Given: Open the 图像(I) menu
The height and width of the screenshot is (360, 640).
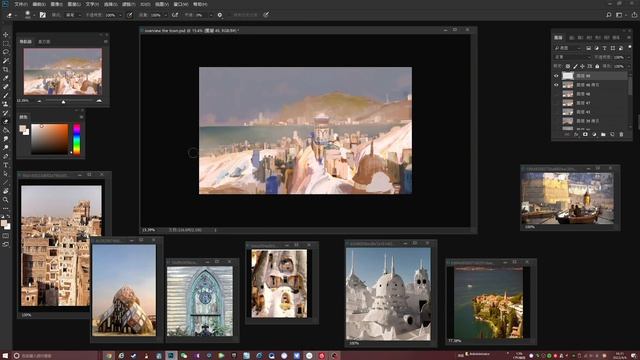Looking at the screenshot, I should point(56,4).
